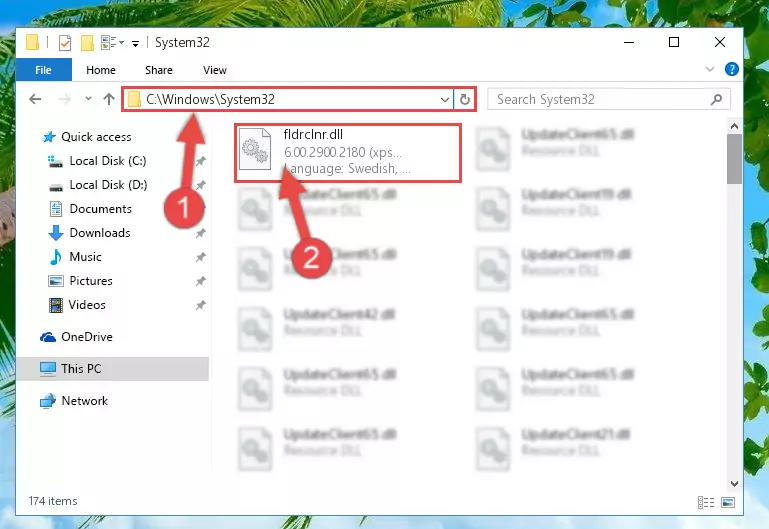
Task: Switch to the Home ribbon tab
Action: (x=101, y=70)
